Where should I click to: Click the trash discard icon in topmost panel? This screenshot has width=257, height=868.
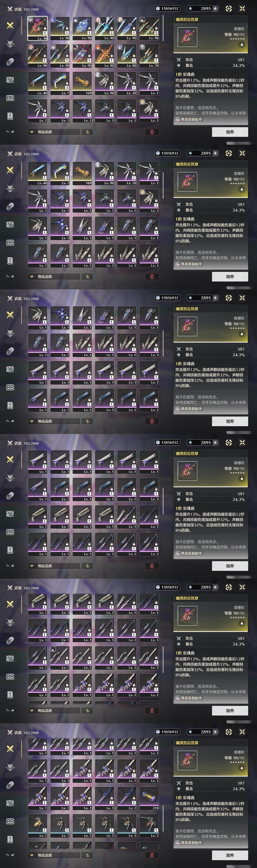(x=152, y=132)
